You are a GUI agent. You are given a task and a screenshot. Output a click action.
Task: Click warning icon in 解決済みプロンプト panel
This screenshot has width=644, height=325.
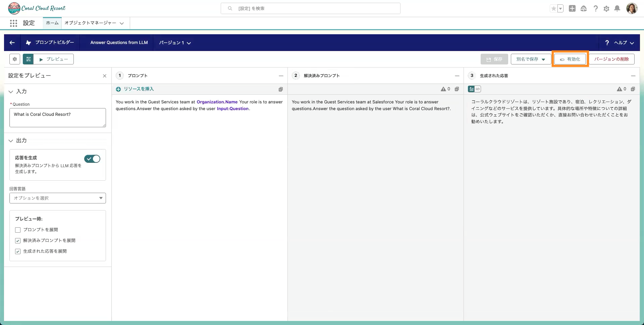click(x=443, y=89)
